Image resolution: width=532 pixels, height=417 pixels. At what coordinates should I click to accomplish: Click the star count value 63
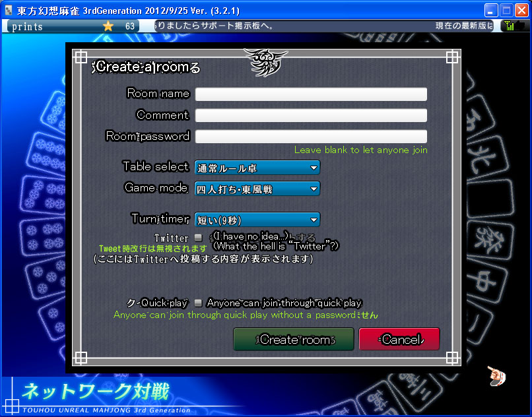coord(130,26)
